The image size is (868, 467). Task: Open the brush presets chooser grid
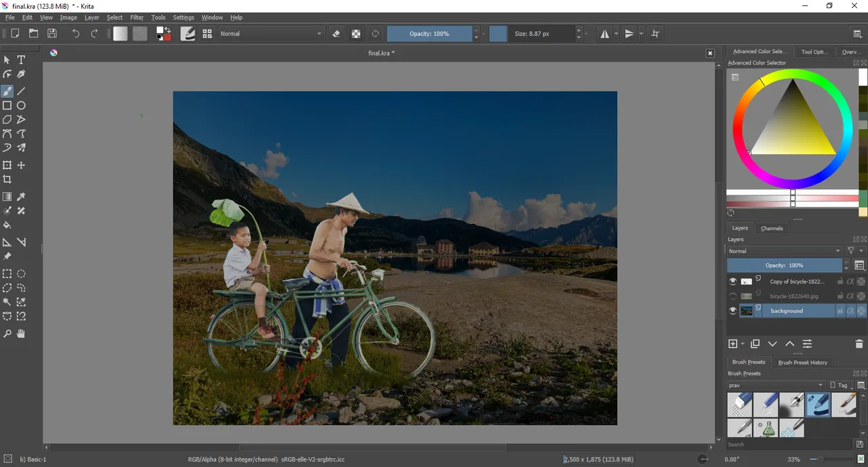207,33
